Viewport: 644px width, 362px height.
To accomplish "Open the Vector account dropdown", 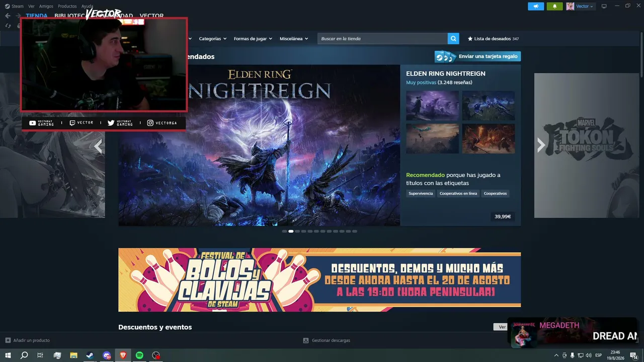I will [585, 7].
